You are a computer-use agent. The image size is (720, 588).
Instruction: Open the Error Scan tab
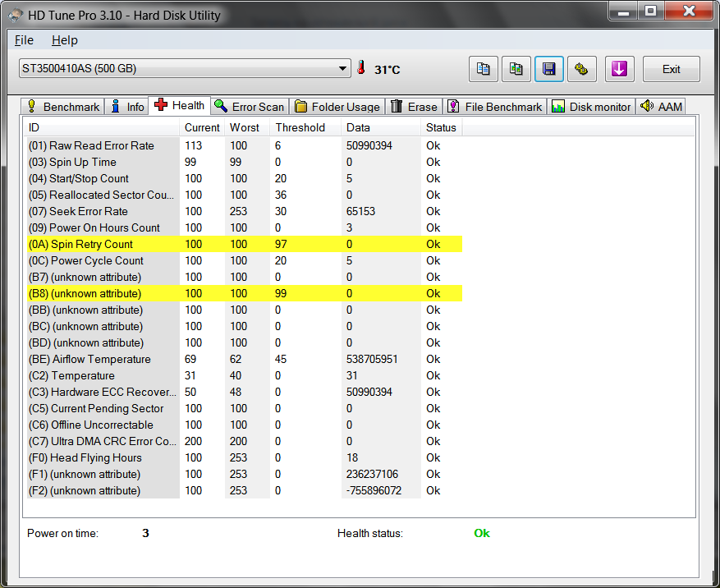(x=249, y=107)
